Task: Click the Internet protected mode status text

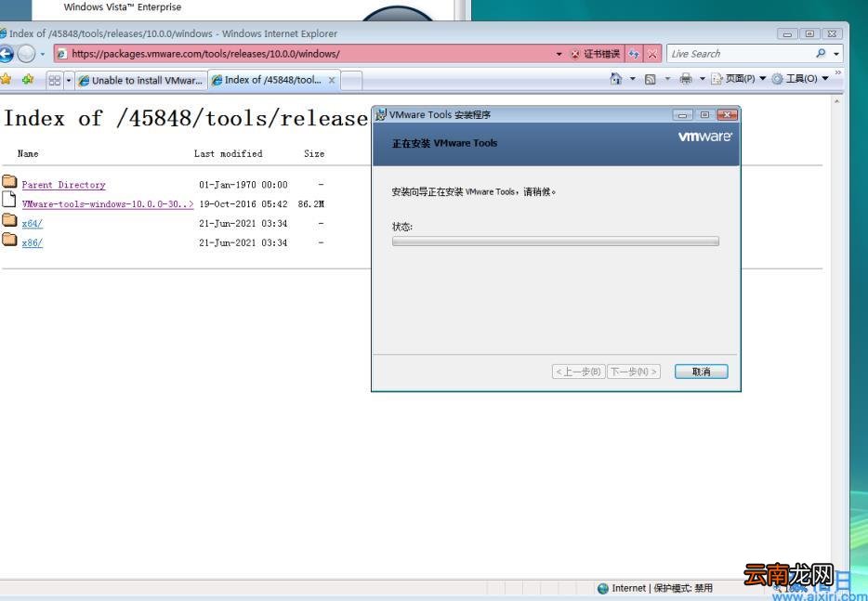Action: click(x=662, y=588)
